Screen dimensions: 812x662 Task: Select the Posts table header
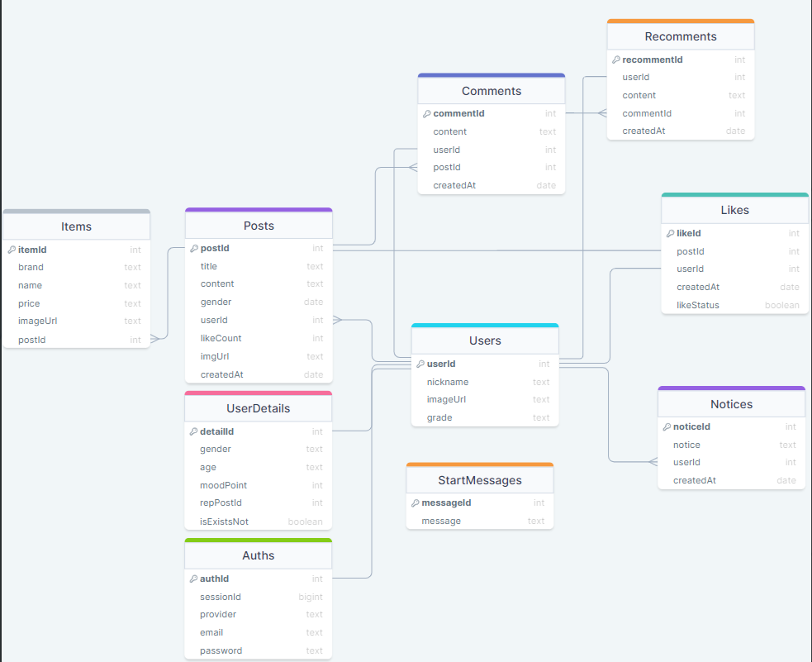(259, 226)
